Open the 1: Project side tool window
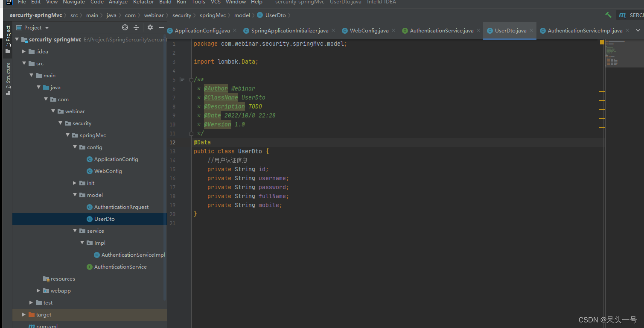The width and height of the screenshot is (644, 328). (8, 39)
